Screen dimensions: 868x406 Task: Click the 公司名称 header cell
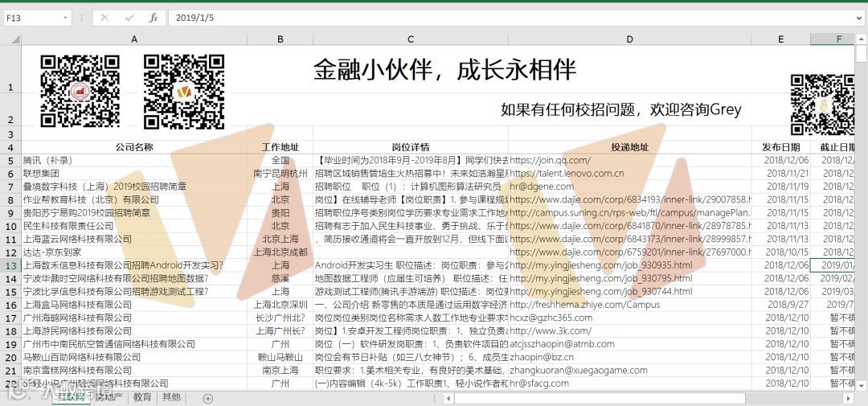tap(134, 147)
